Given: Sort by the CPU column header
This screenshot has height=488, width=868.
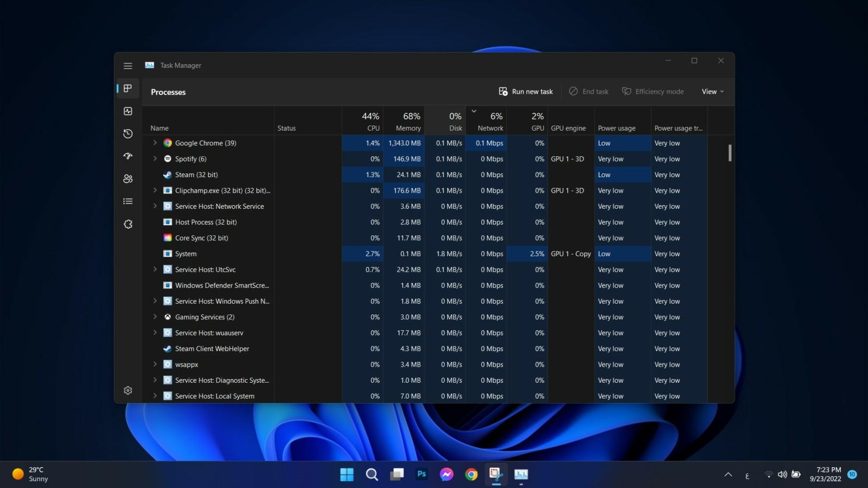Looking at the screenshot, I should (363, 121).
